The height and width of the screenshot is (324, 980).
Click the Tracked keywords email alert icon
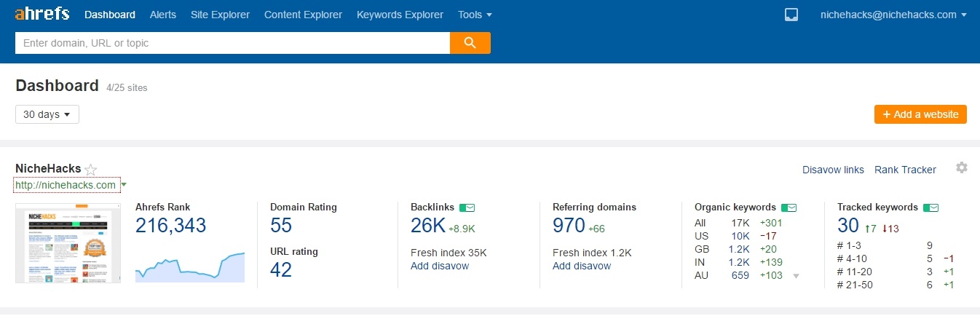[930, 208]
